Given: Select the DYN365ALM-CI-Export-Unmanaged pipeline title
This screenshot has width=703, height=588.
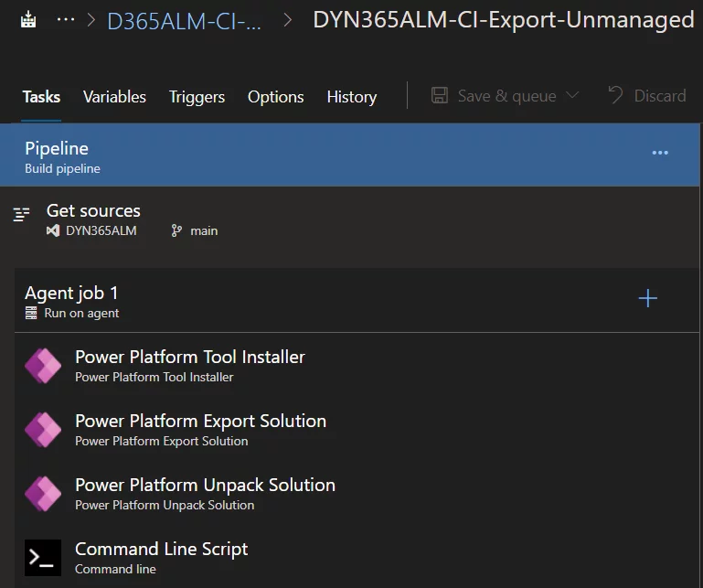Looking at the screenshot, I should tap(504, 20).
